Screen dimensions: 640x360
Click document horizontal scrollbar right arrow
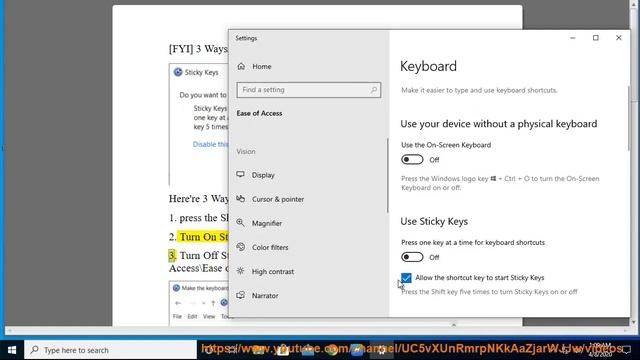(626, 330)
